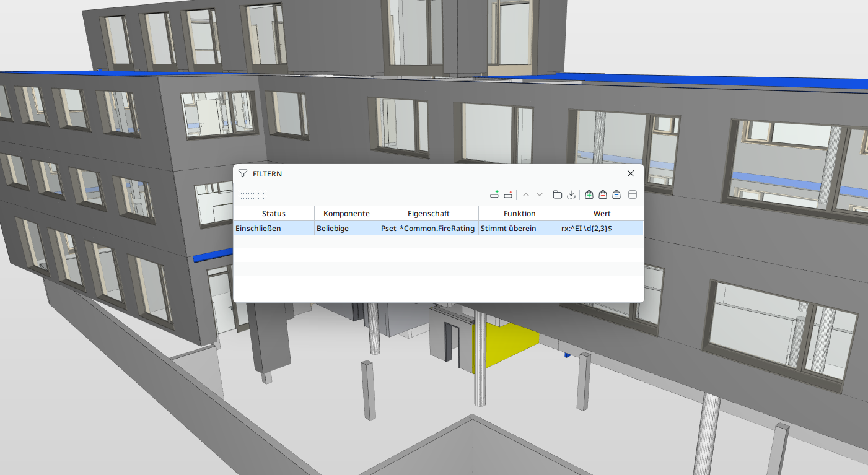Open the Einschließen status cell dropdown
The image size is (868, 475).
coord(273,229)
